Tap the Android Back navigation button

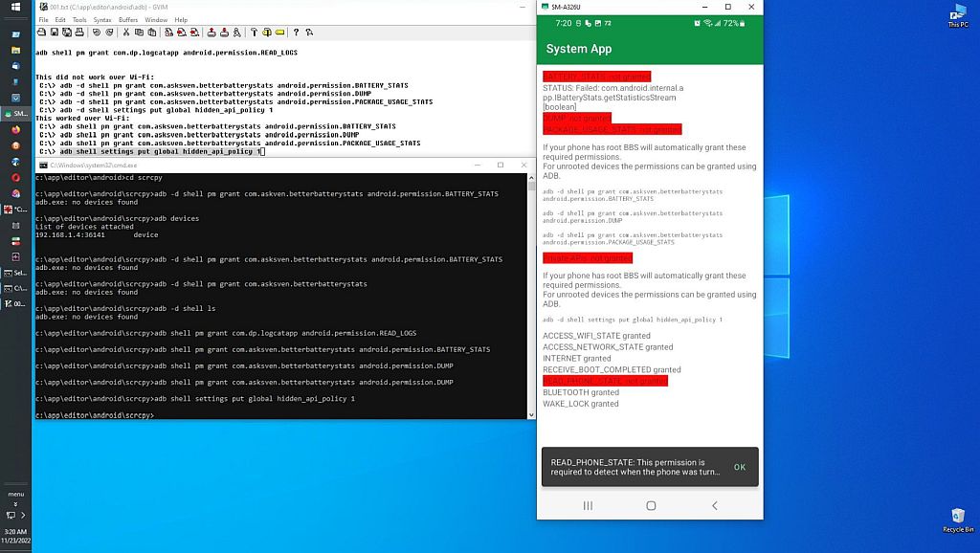tap(714, 505)
